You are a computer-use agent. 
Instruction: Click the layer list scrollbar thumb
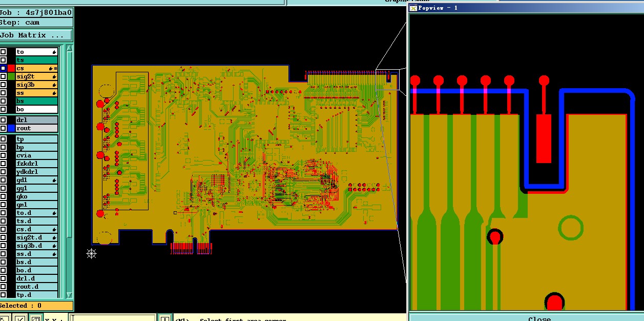pos(70,144)
